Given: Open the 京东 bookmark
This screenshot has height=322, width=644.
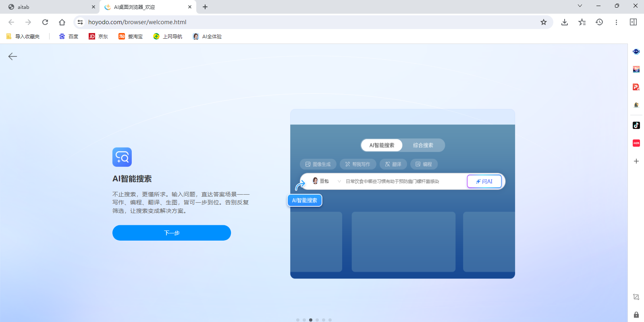Looking at the screenshot, I should coord(98,36).
